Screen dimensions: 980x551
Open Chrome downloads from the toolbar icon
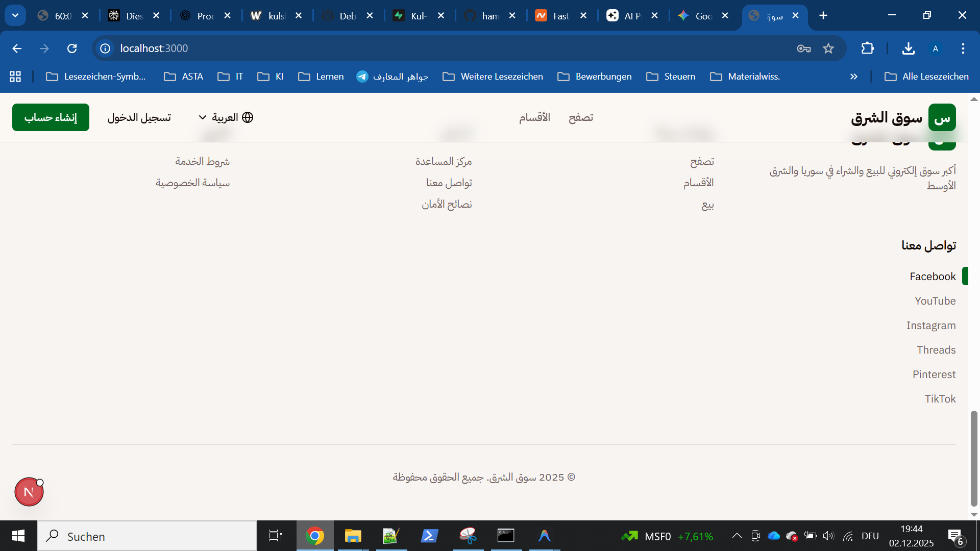point(909,48)
